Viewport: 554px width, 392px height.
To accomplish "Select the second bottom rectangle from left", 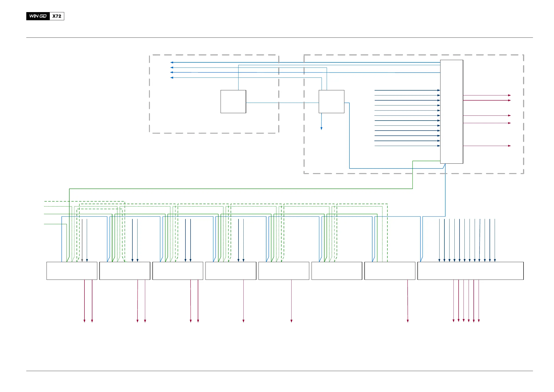I will pos(125,271).
